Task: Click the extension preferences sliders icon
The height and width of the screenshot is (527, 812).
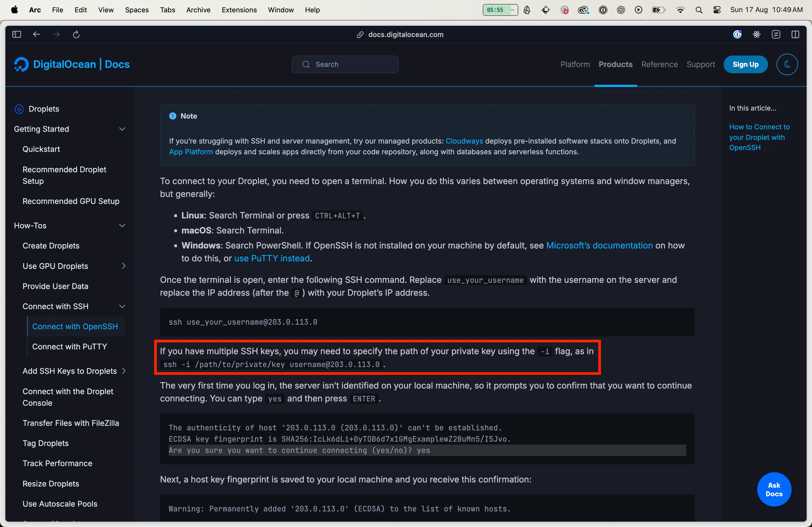Action: click(776, 34)
